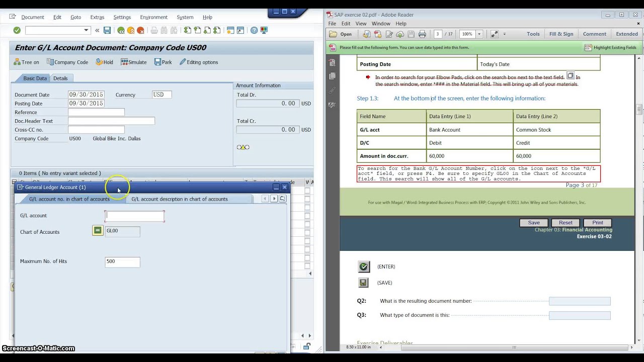The width and height of the screenshot is (644, 362).
Task: Open the Comment pane in Adobe Reader
Action: 595,34
